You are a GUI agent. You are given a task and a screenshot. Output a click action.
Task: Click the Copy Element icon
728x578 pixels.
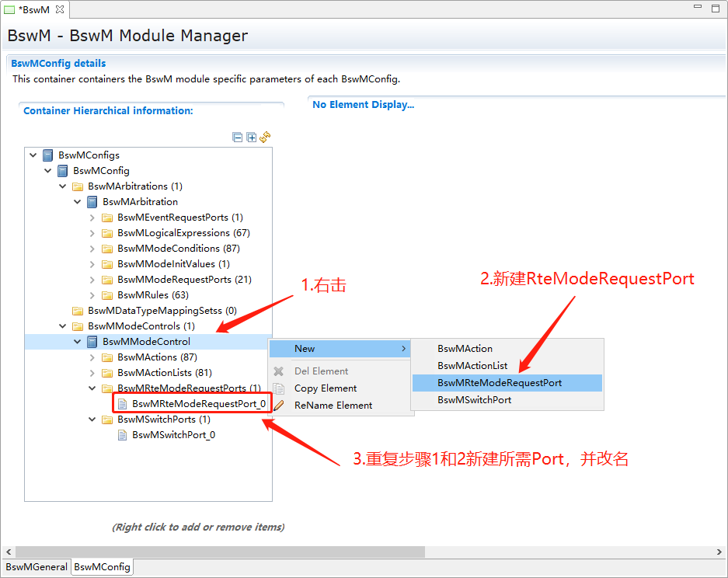click(279, 388)
